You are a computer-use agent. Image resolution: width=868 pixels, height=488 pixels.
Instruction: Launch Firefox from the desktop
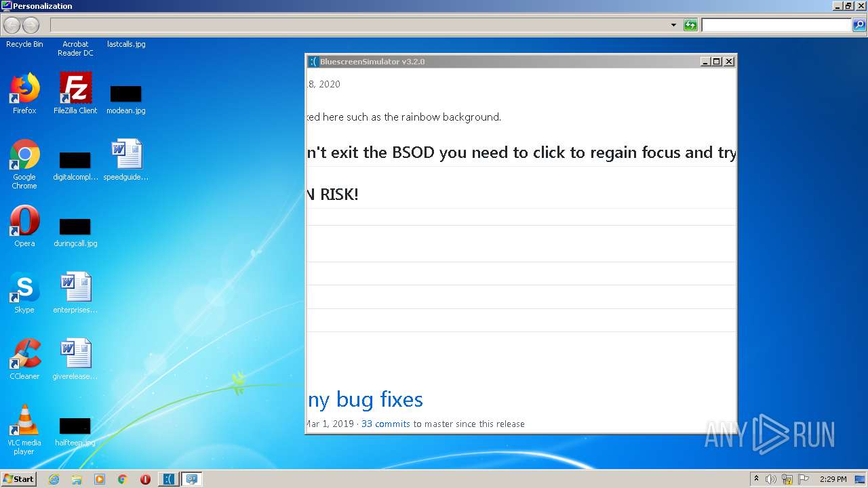[x=24, y=94]
